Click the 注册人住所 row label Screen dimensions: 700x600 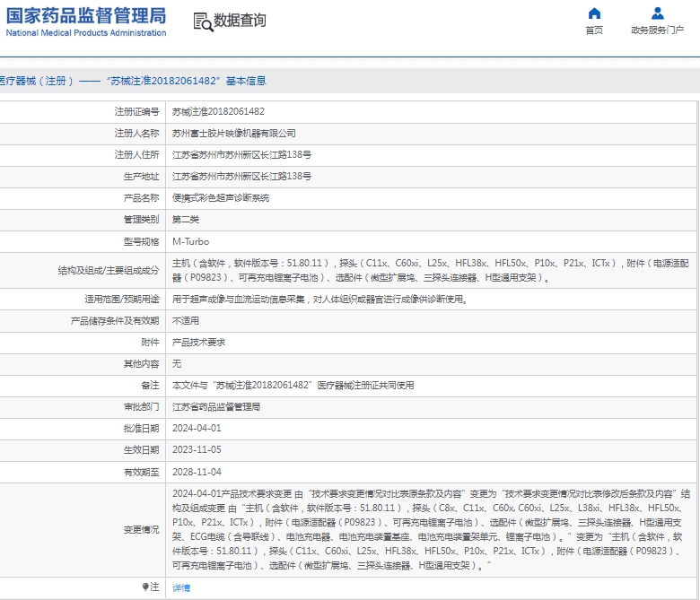coord(136,155)
